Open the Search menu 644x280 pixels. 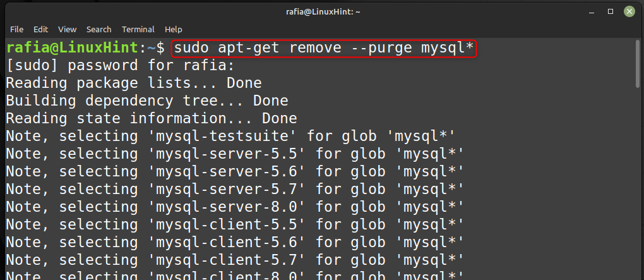99,30
